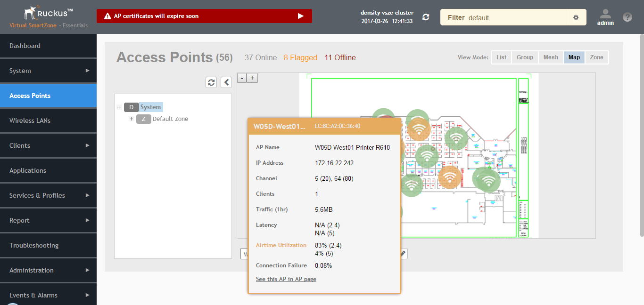Viewport: 644px width, 305px height.
Task: Open Troubleshooting page
Action: 48,245
